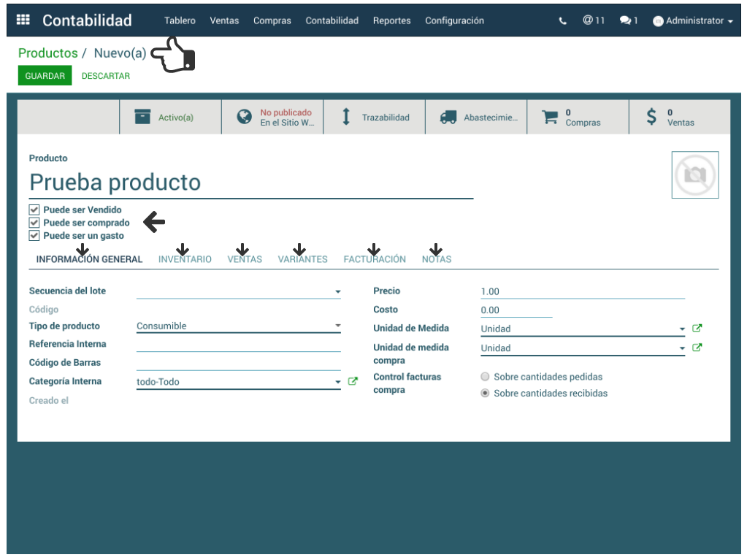Click the website globe No publicado icon
Screen dimensions: 747x560
(245, 117)
